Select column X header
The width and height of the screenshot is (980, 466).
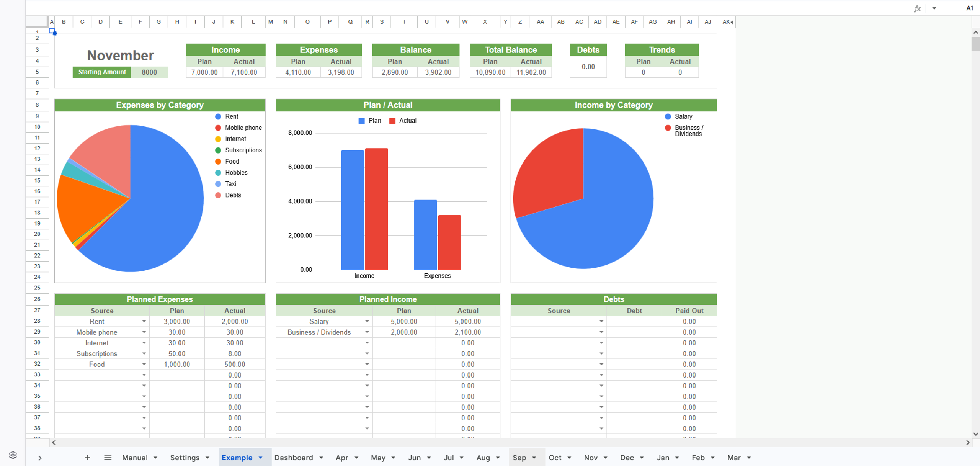click(485, 22)
